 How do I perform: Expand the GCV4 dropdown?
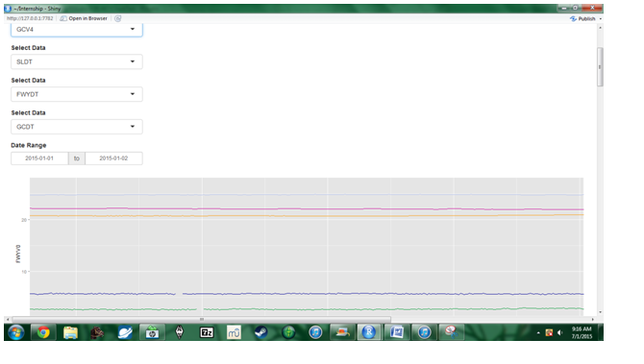click(x=77, y=30)
